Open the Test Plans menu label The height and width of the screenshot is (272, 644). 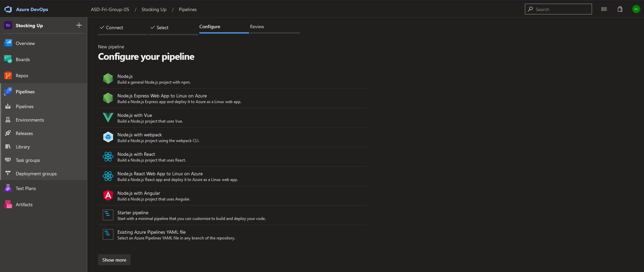tap(26, 188)
